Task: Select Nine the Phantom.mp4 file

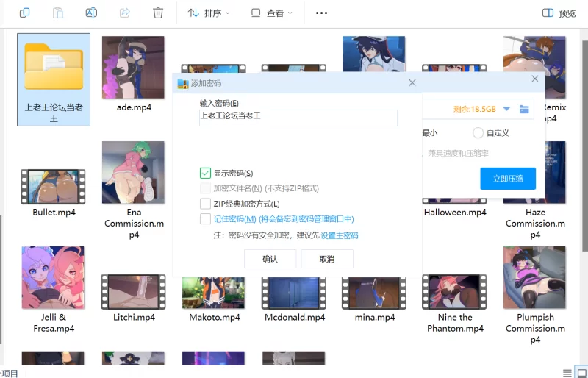Action: 455,303
